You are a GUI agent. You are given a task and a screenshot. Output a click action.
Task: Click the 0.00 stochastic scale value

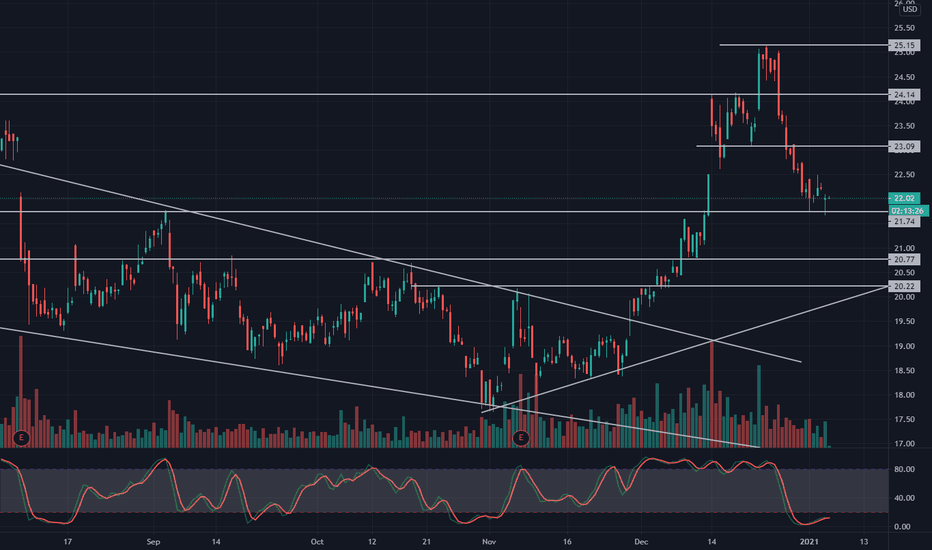click(902, 527)
